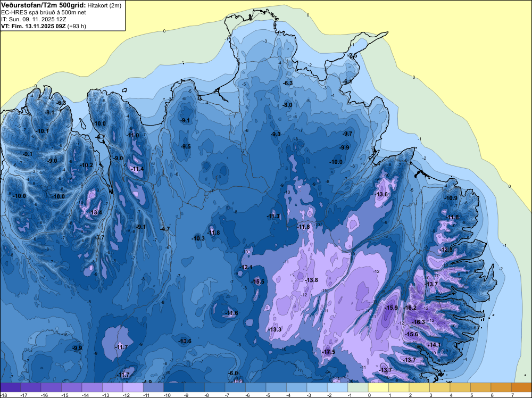The height and width of the screenshot is (398, 532).
Task: Click the pale yellow legend swatch between 0 and 1
Action: pyautogui.click(x=378, y=387)
